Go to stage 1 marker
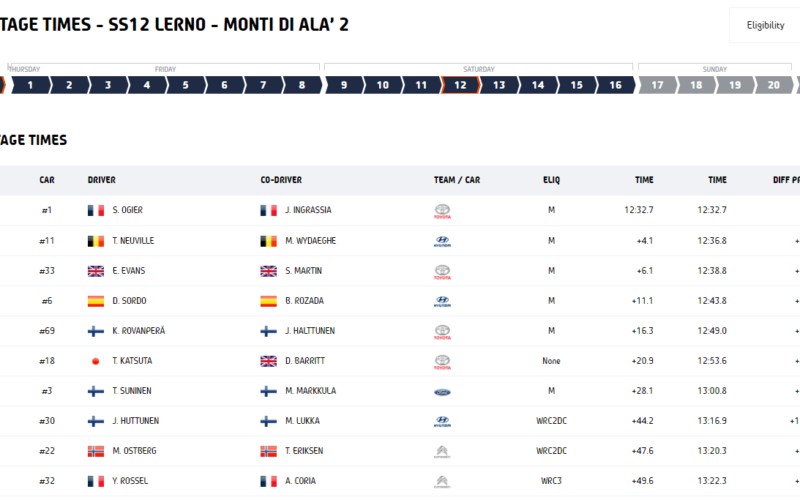 coord(31,85)
